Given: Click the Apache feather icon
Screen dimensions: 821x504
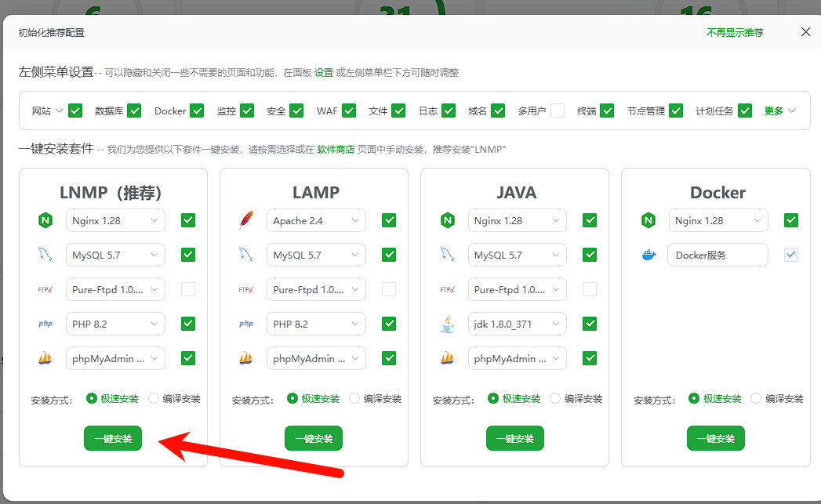Looking at the screenshot, I should pos(245,220).
